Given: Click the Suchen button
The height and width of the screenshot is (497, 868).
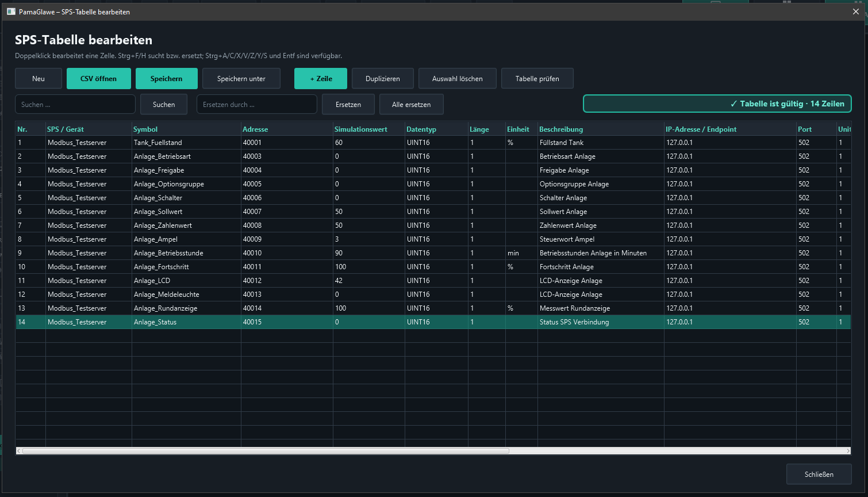Looking at the screenshot, I should pos(164,104).
